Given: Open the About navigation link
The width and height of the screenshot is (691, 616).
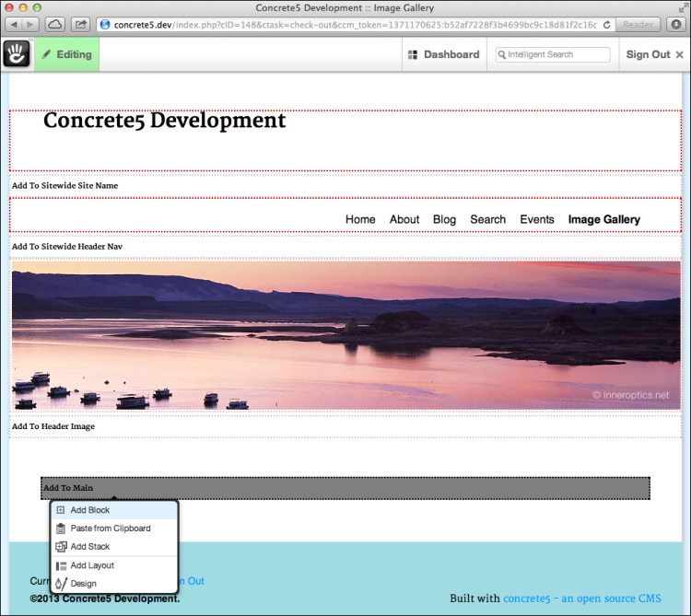Looking at the screenshot, I should point(404,219).
